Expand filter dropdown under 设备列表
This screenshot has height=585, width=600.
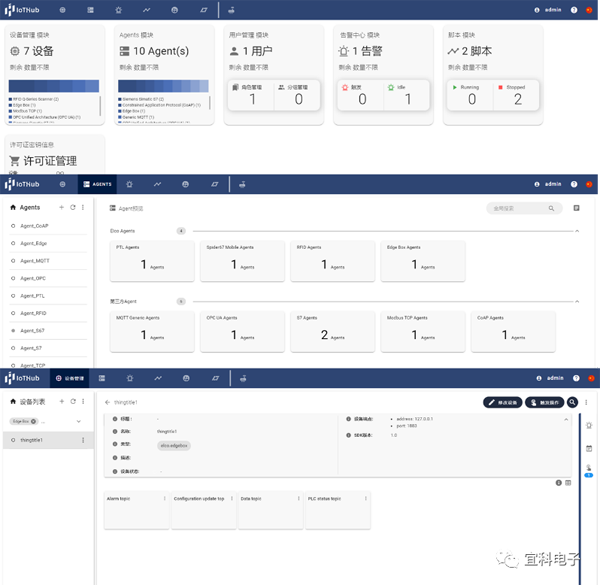79,422
